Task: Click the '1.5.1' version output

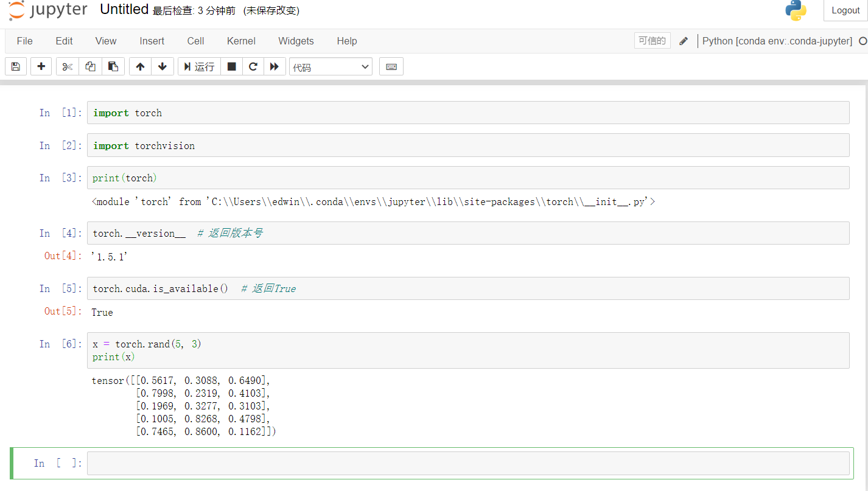Action: [x=109, y=257]
